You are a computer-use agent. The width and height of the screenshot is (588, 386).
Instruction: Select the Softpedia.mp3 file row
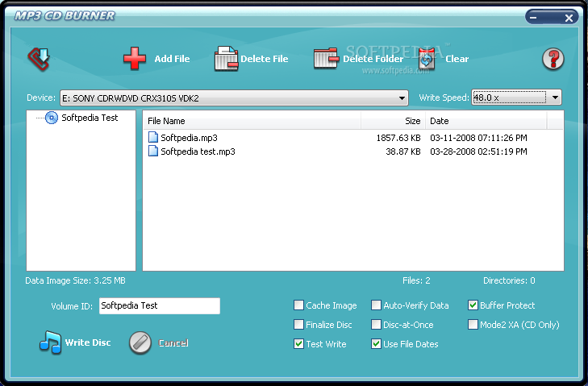tap(352, 138)
